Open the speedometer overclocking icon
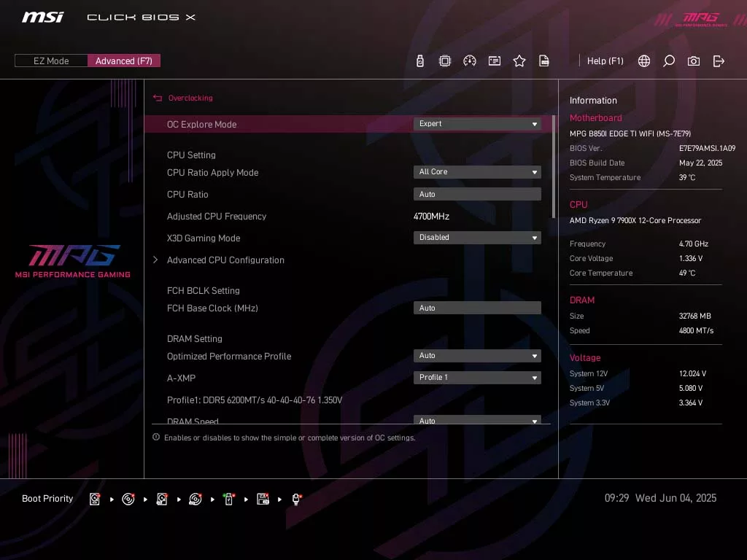 click(470, 61)
